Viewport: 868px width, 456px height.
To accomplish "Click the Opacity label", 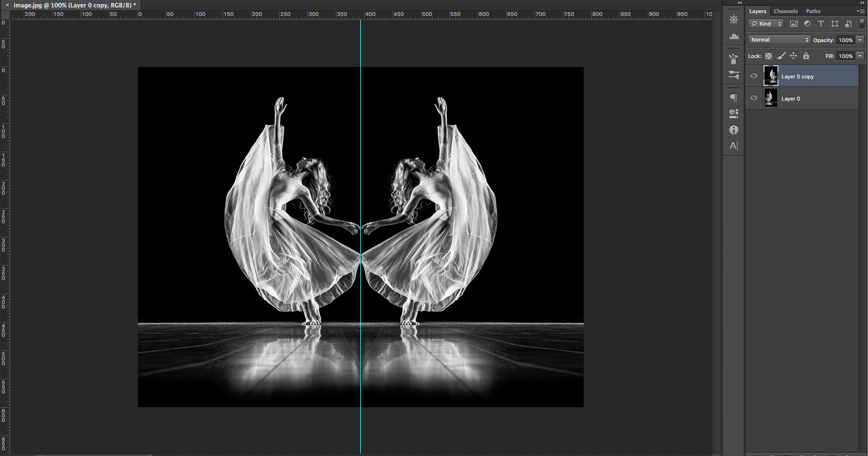I will click(824, 40).
